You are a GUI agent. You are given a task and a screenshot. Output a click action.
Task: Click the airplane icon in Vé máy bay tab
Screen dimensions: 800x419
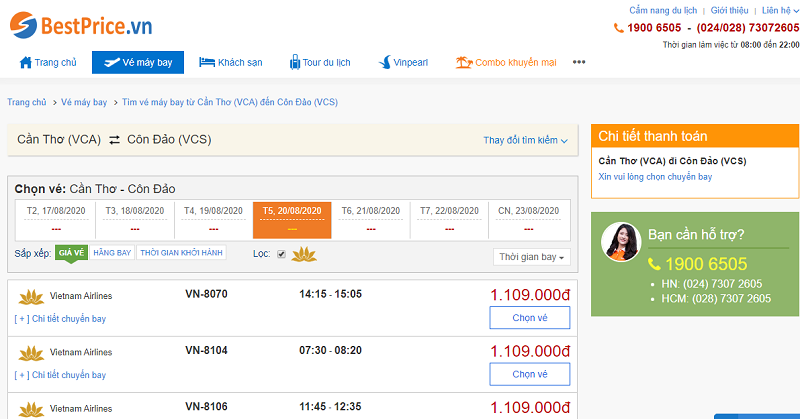111,62
